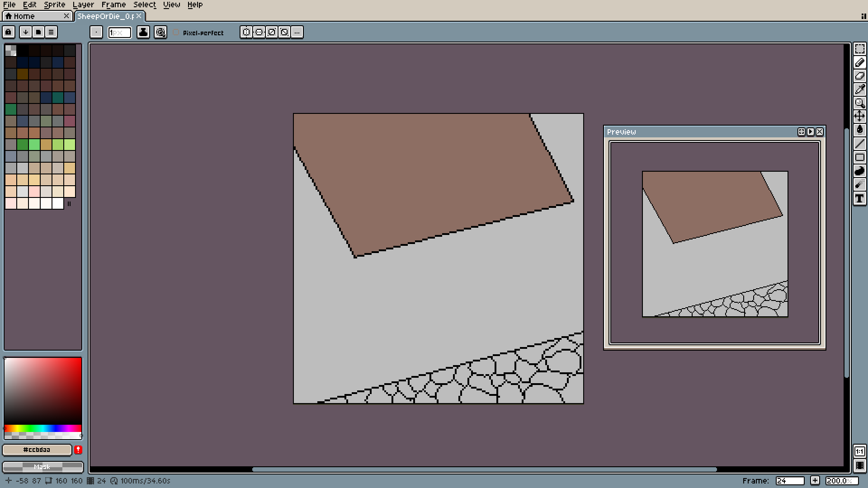Pick the Eyedropper tool

[859, 89]
